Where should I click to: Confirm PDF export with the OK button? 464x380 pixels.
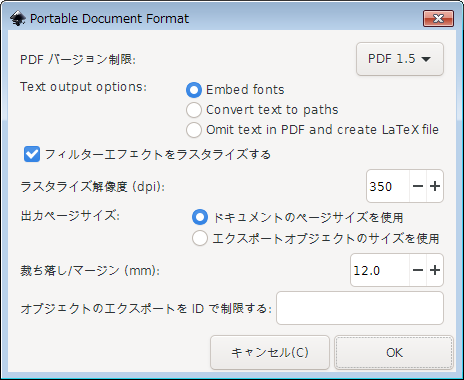point(394,352)
